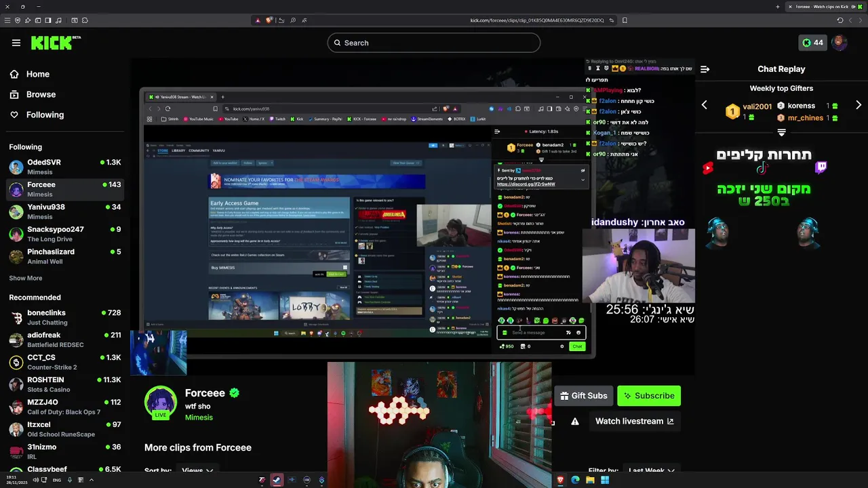The height and width of the screenshot is (488, 868).
Task: Expand the Show More following list
Action: pyautogui.click(x=26, y=278)
